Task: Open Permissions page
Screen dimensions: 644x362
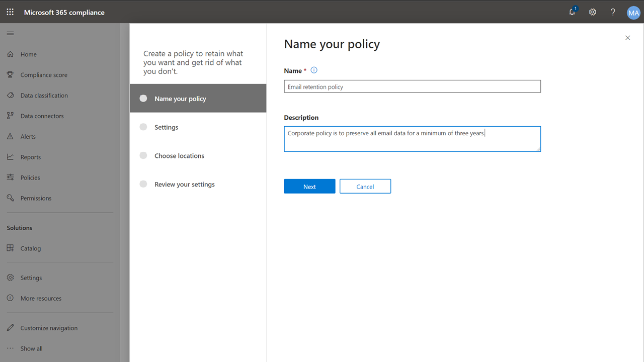Action: (x=36, y=198)
